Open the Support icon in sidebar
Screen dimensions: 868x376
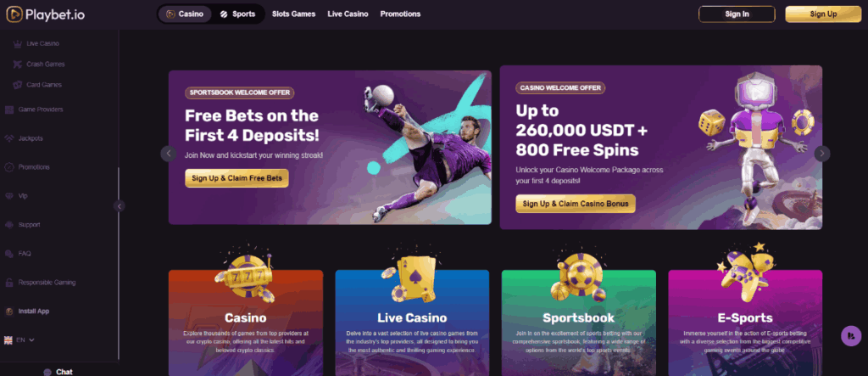coord(8,225)
